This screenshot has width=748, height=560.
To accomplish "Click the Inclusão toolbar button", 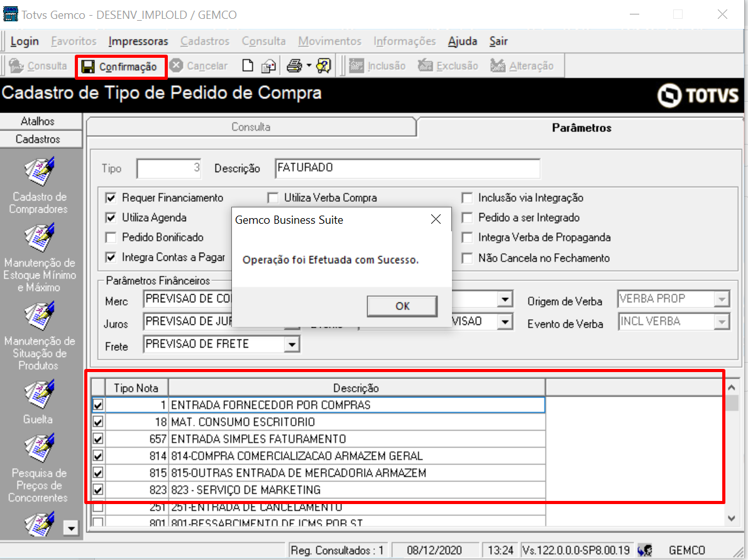I will (377, 66).
